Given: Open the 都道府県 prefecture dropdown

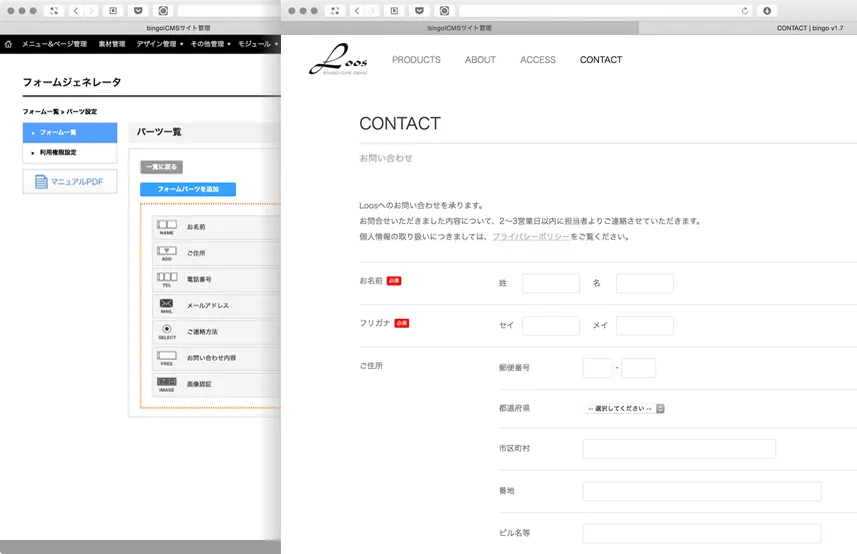Looking at the screenshot, I should 625,408.
